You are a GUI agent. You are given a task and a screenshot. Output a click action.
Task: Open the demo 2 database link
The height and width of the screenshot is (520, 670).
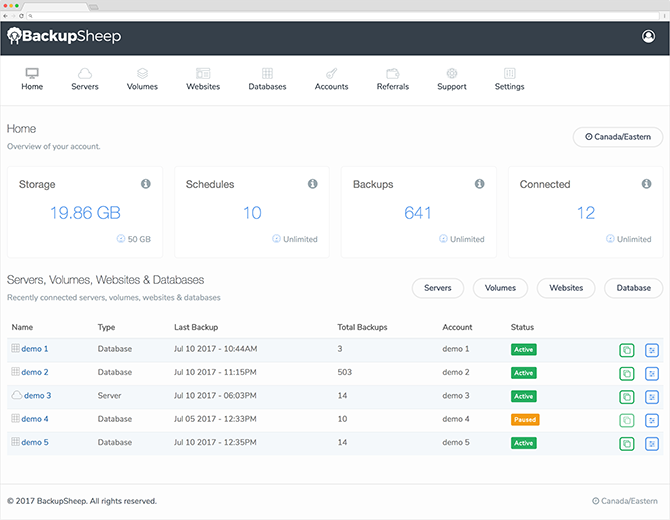[x=35, y=372]
